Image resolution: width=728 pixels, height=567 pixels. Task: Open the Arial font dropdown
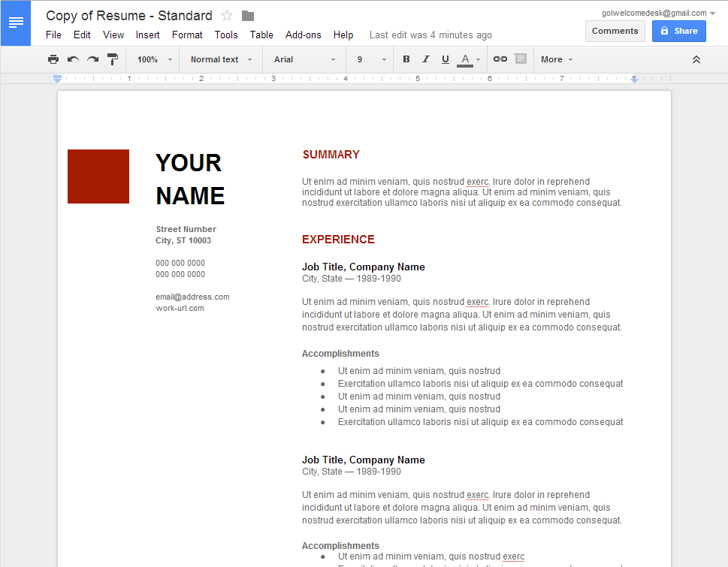[304, 59]
